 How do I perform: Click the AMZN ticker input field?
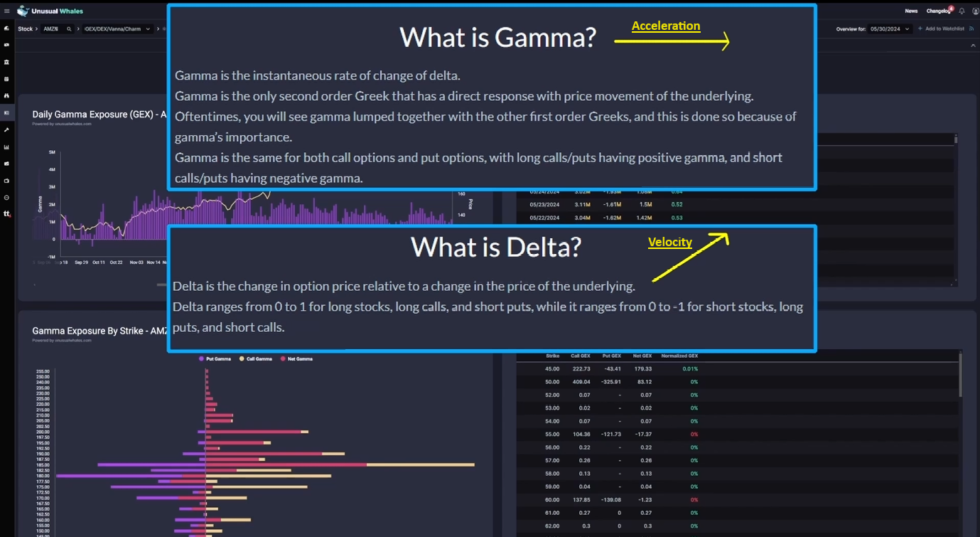coord(53,28)
